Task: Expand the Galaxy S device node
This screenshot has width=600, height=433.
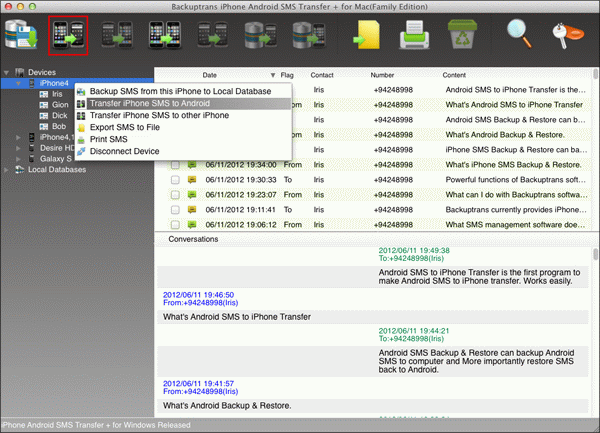Action: (18, 159)
